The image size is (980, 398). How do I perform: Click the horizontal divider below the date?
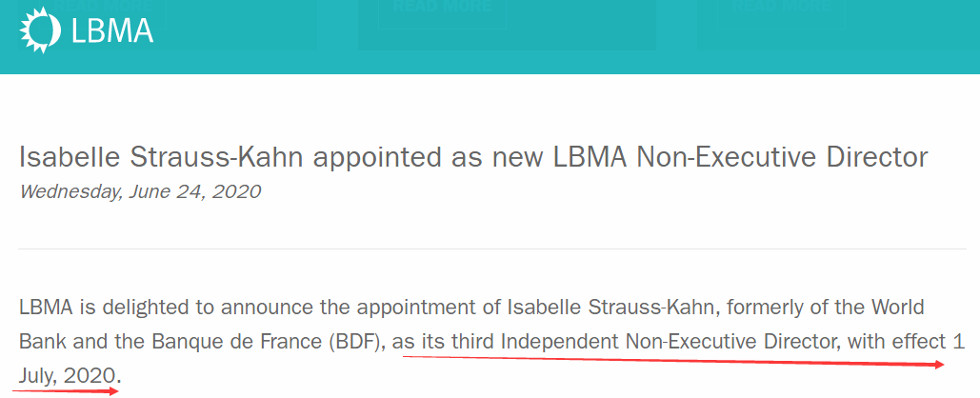(x=492, y=249)
